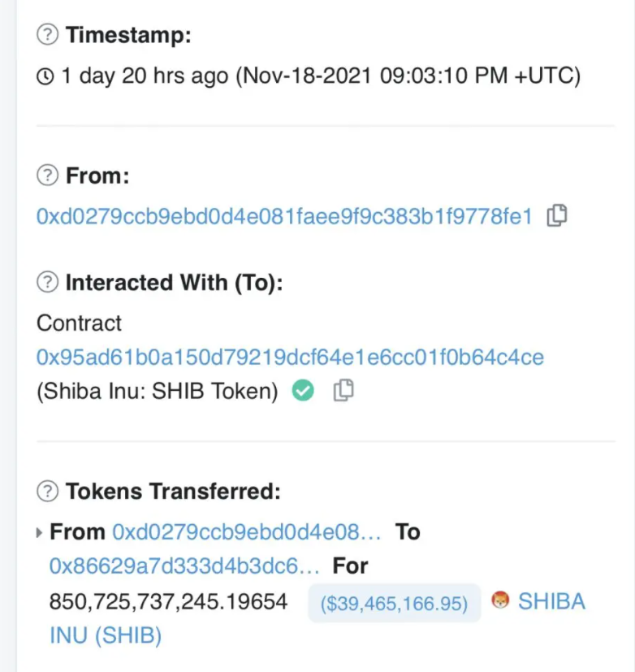Open the contract address 0x95ad61b0a150d… link
The height and width of the screenshot is (672, 635).
pyautogui.click(x=290, y=357)
